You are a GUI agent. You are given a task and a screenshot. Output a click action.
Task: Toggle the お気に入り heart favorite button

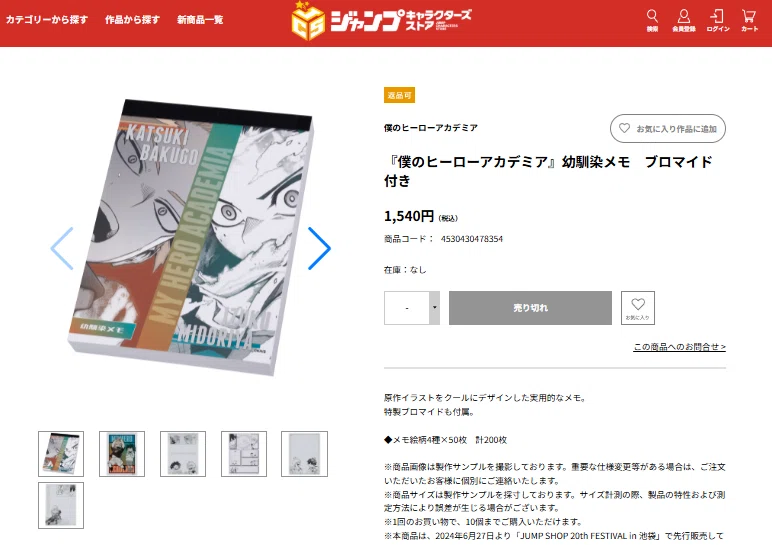click(638, 308)
